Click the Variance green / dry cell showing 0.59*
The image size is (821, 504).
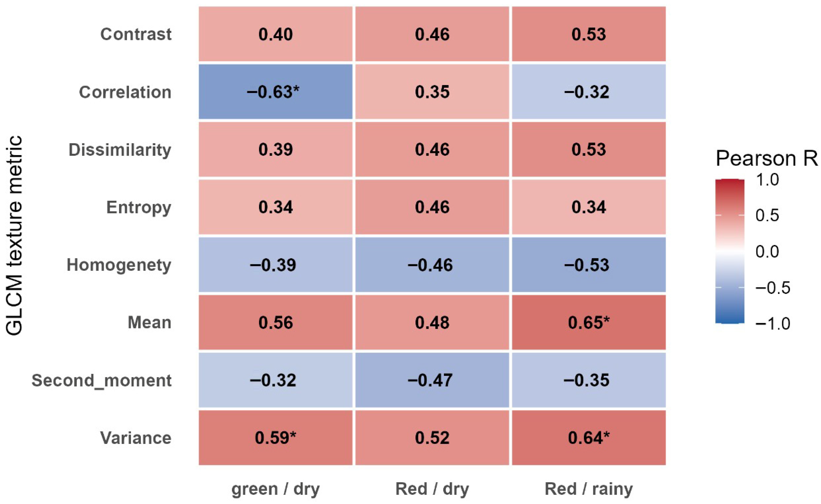(x=275, y=438)
